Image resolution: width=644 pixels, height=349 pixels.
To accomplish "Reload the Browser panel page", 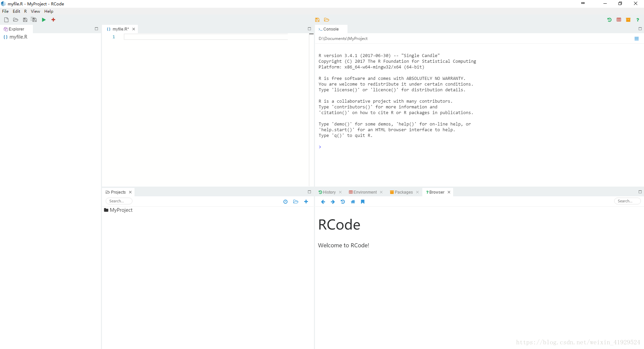I will pos(343,202).
